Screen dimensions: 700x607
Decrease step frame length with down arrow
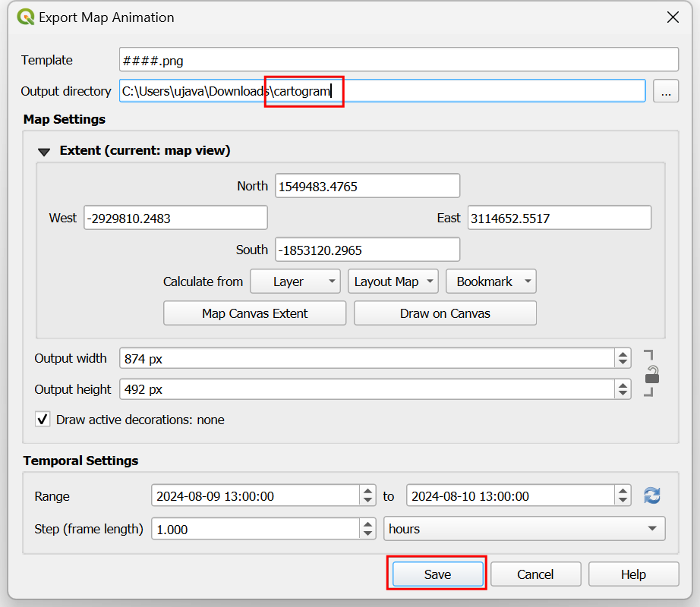pos(368,533)
